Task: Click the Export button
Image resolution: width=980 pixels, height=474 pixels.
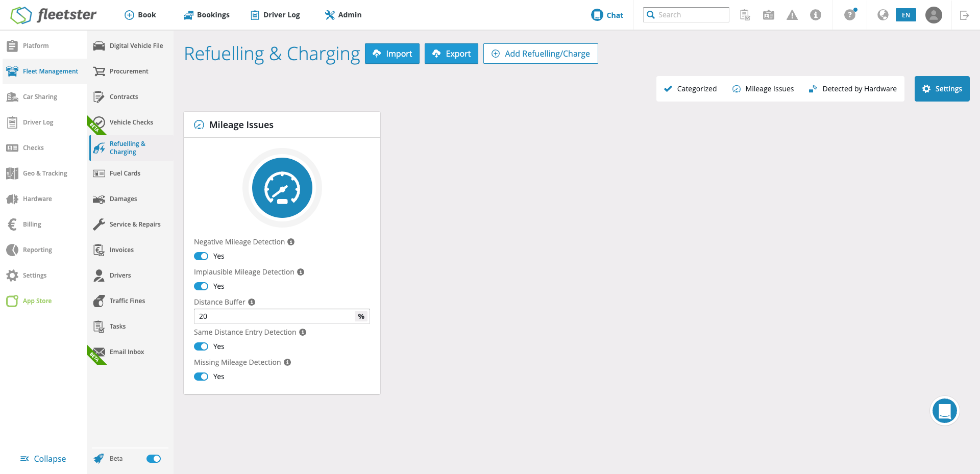Action: click(451, 54)
